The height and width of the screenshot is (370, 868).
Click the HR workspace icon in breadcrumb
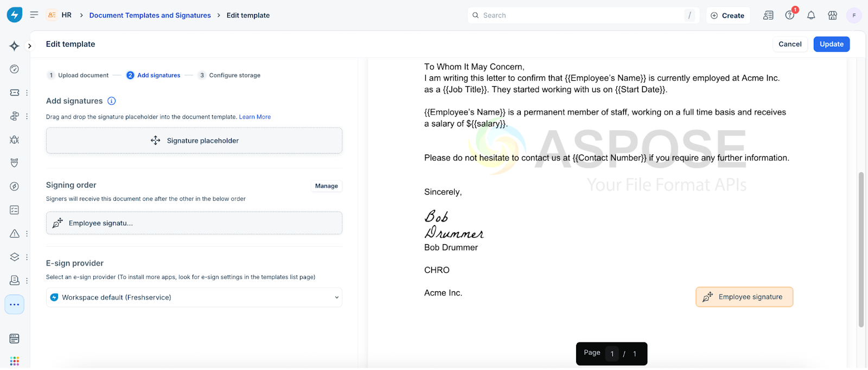(x=52, y=15)
